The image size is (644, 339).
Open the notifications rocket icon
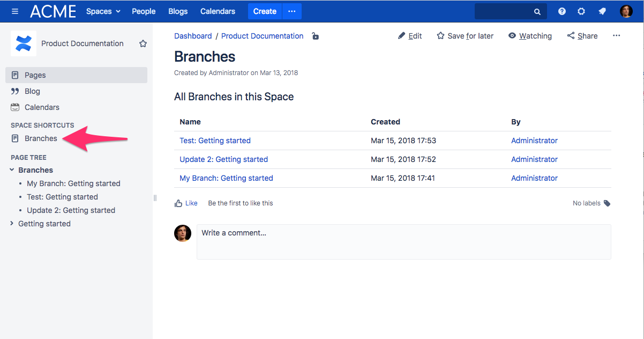click(x=602, y=11)
